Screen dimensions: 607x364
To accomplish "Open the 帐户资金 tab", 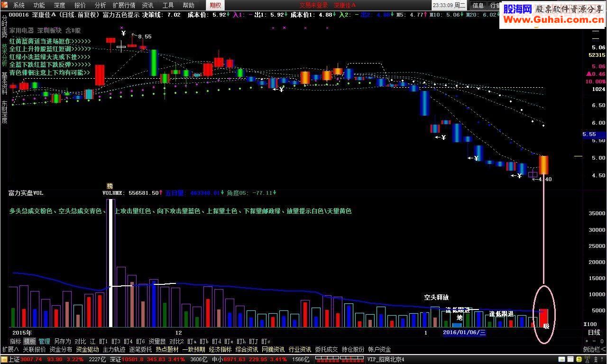I will coord(379,349).
